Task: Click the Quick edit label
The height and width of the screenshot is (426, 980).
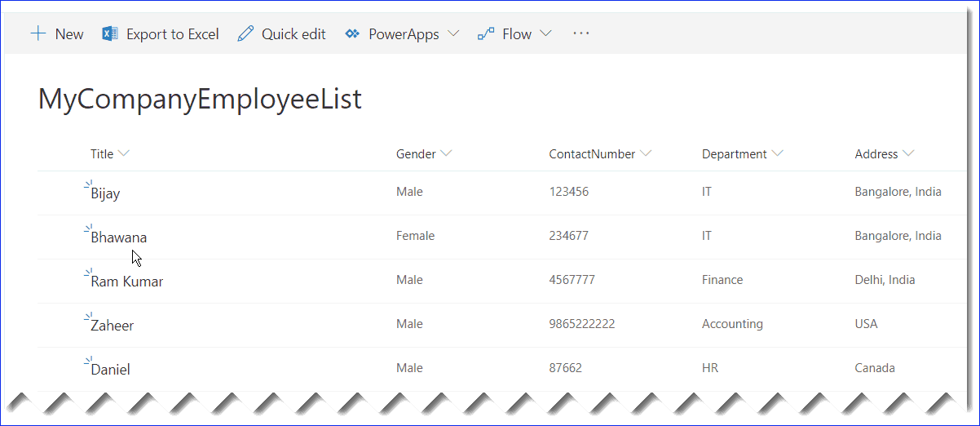Action: coord(294,33)
